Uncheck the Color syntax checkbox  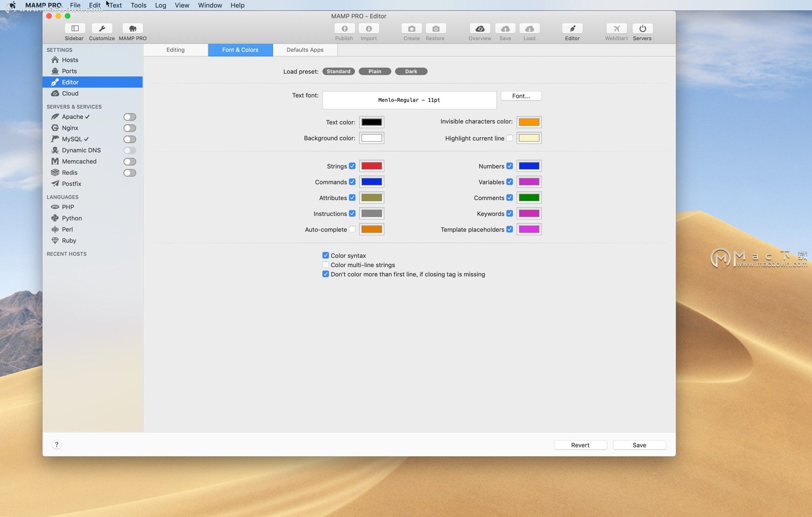[326, 255]
